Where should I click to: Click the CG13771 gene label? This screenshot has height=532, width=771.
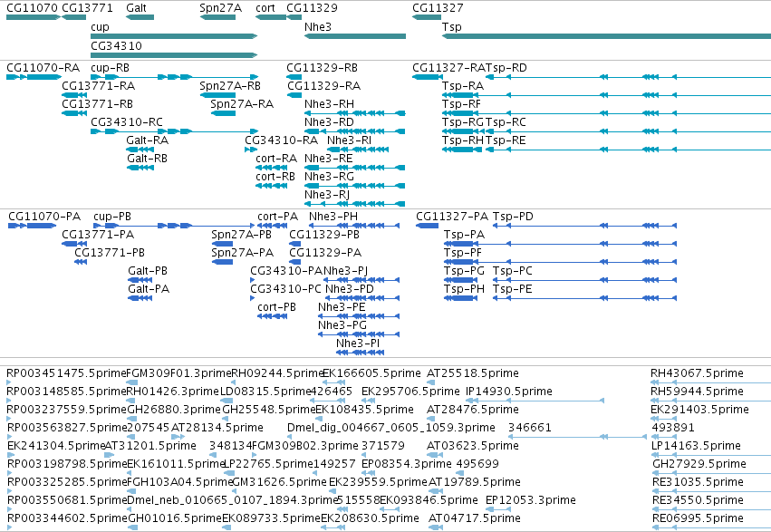click(88, 8)
